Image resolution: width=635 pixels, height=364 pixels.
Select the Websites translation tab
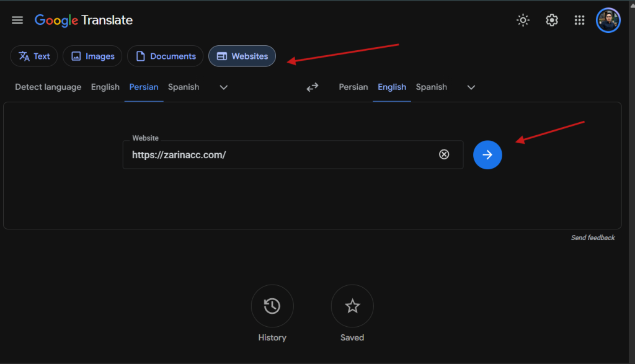tap(242, 56)
